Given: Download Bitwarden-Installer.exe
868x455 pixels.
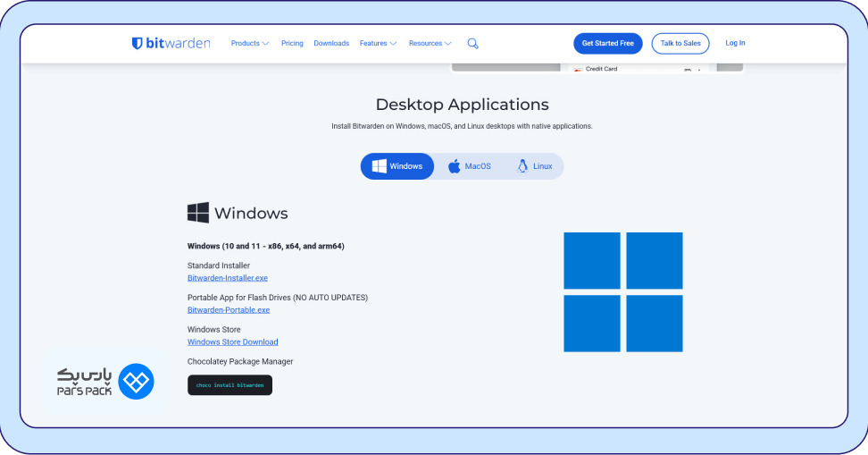Looking at the screenshot, I should (228, 278).
